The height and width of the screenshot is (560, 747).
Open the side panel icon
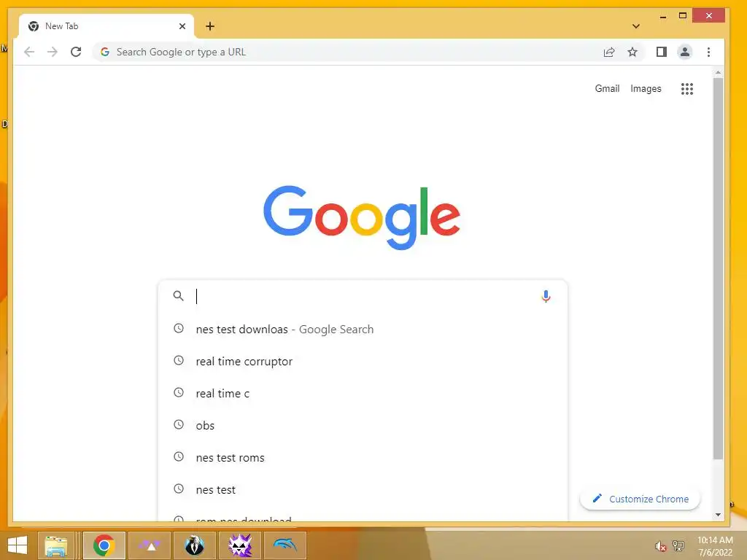661,52
